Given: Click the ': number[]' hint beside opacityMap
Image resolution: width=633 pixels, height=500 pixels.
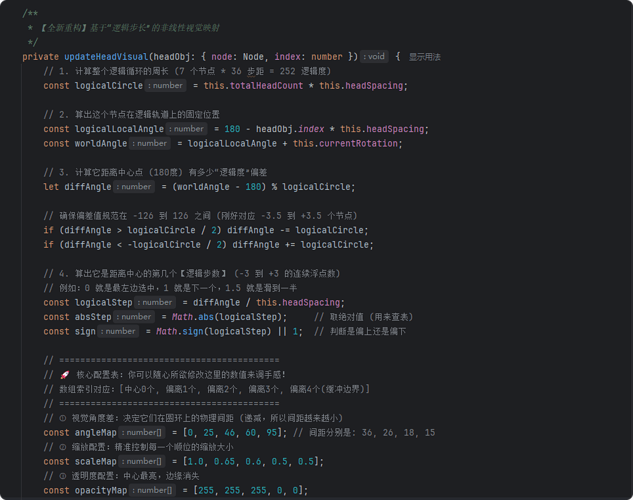Looking at the screenshot, I should pos(152,490).
